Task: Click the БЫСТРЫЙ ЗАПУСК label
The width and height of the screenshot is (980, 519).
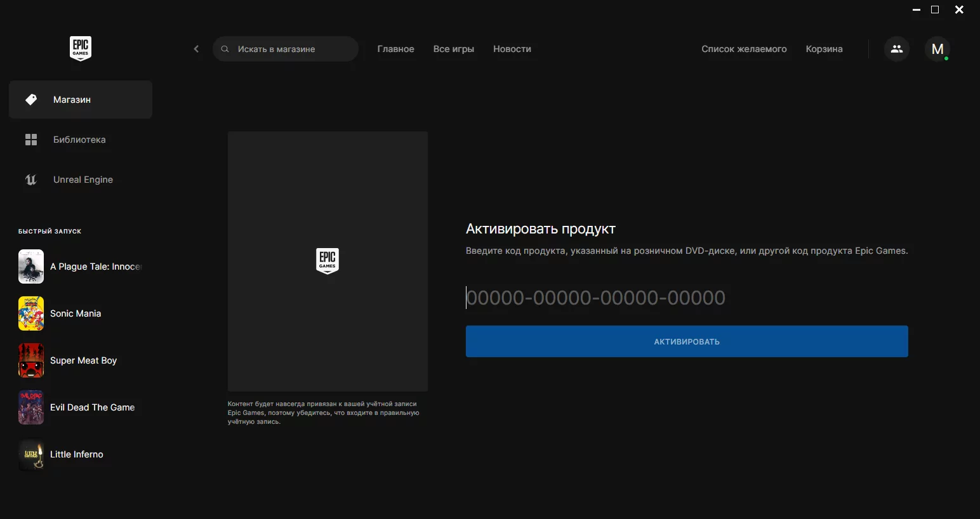Action: tap(50, 232)
